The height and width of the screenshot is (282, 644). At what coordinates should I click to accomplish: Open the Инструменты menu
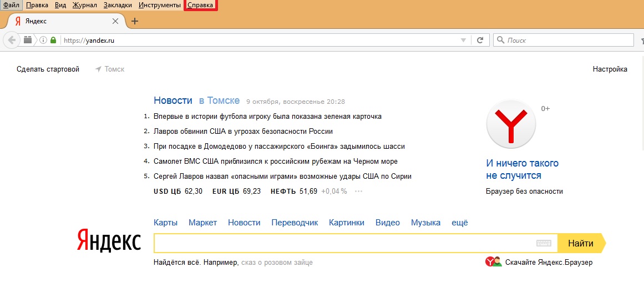click(x=159, y=5)
